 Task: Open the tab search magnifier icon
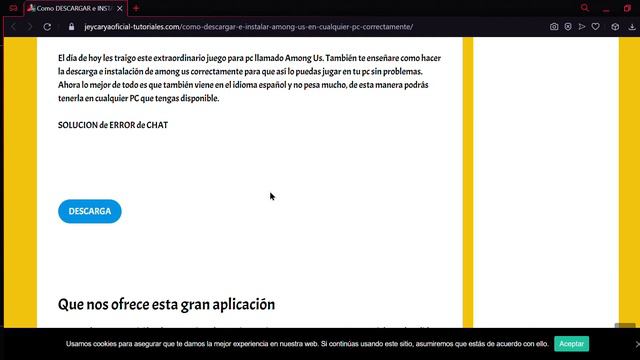pos(584,8)
